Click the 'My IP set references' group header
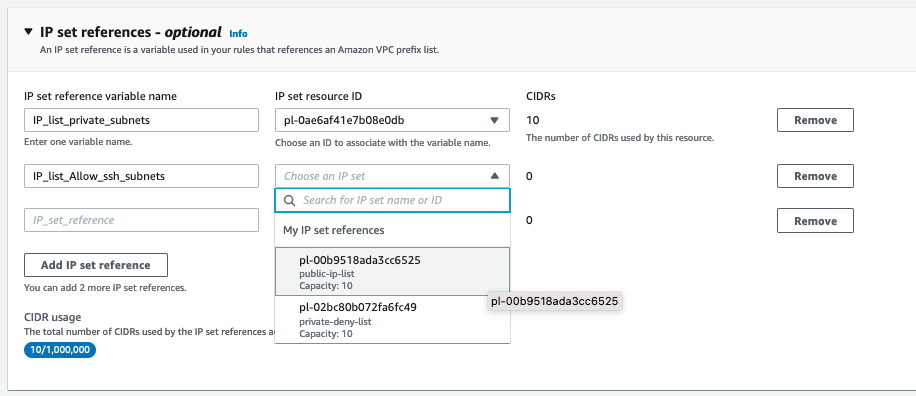 click(x=334, y=230)
